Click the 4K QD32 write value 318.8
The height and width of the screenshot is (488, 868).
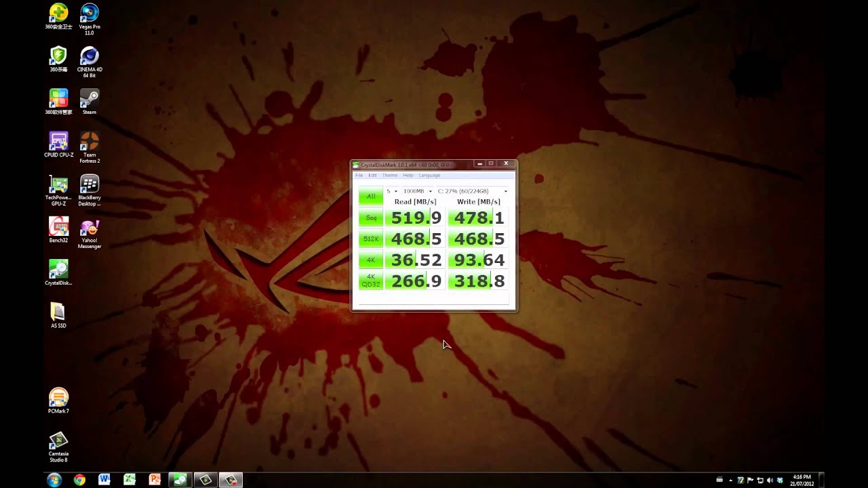pyautogui.click(x=479, y=281)
